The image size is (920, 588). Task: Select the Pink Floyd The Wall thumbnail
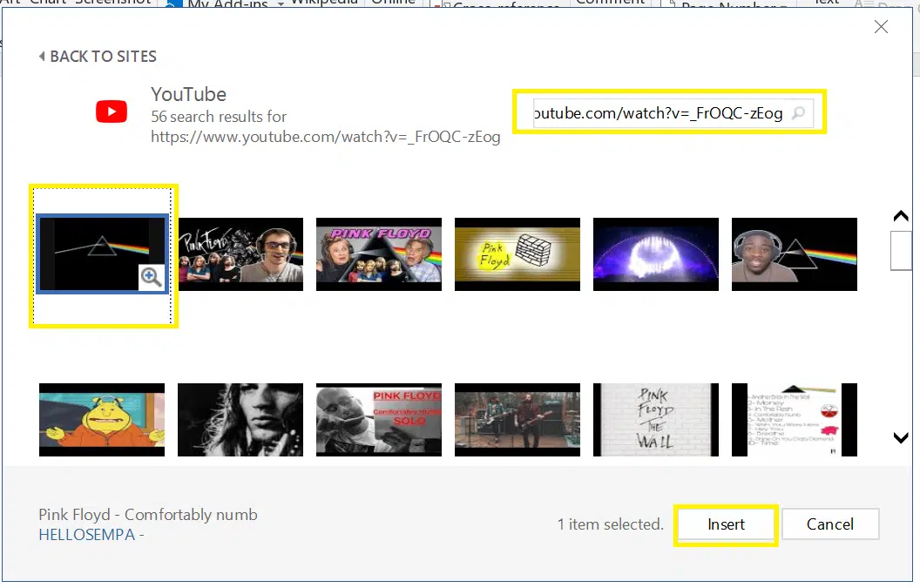click(x=656, y=420)
